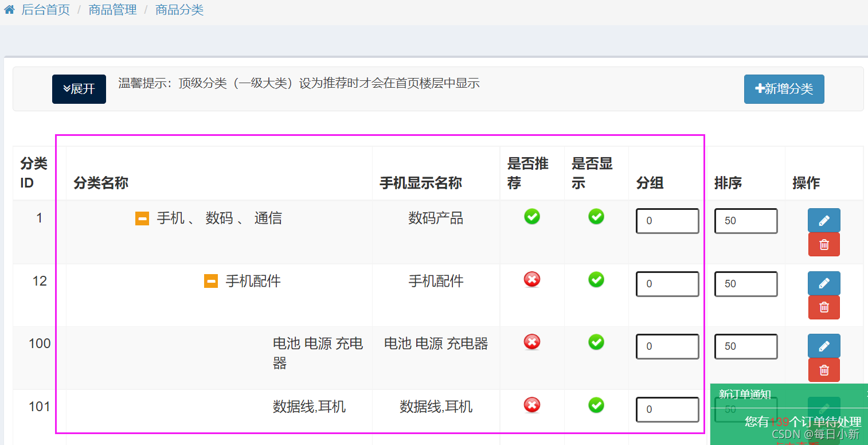
Task: Click the 新增分类 button
Action: tap(784, 89)
